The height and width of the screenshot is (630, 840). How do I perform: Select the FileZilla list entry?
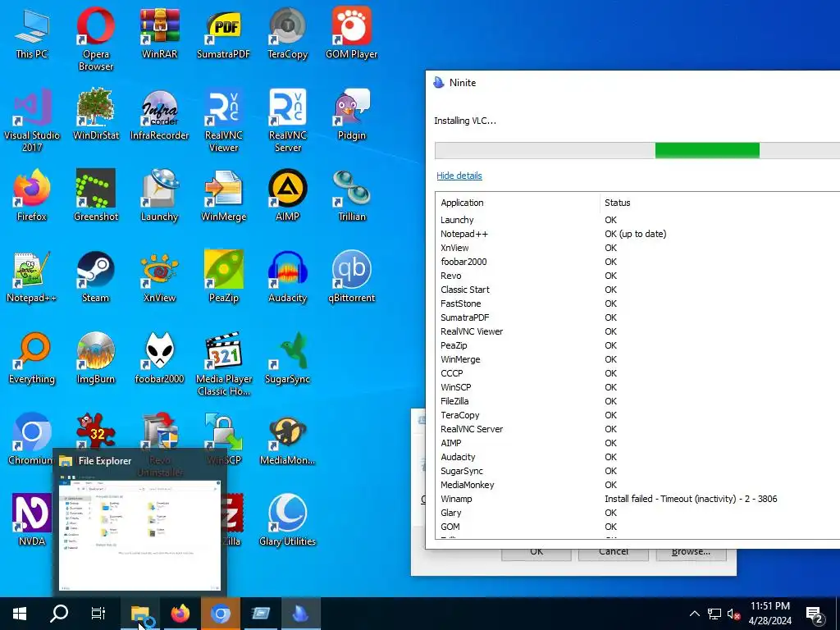tap(637, 401)
